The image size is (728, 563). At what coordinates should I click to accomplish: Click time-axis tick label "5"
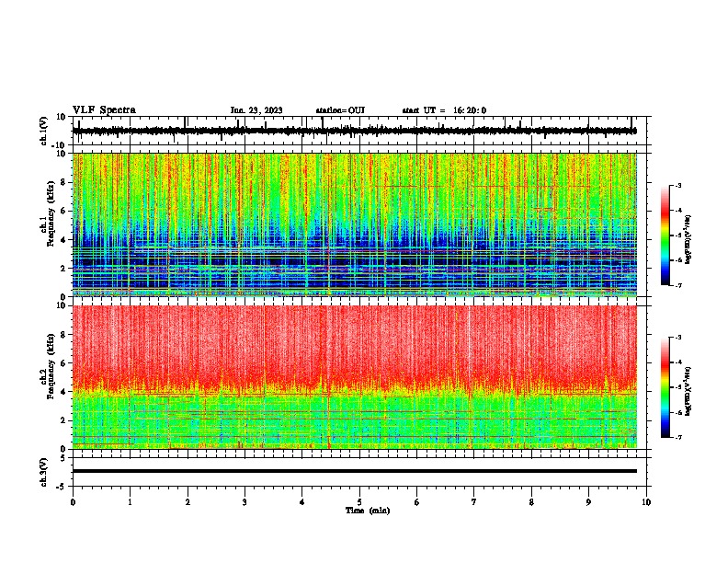click(359, 502)
